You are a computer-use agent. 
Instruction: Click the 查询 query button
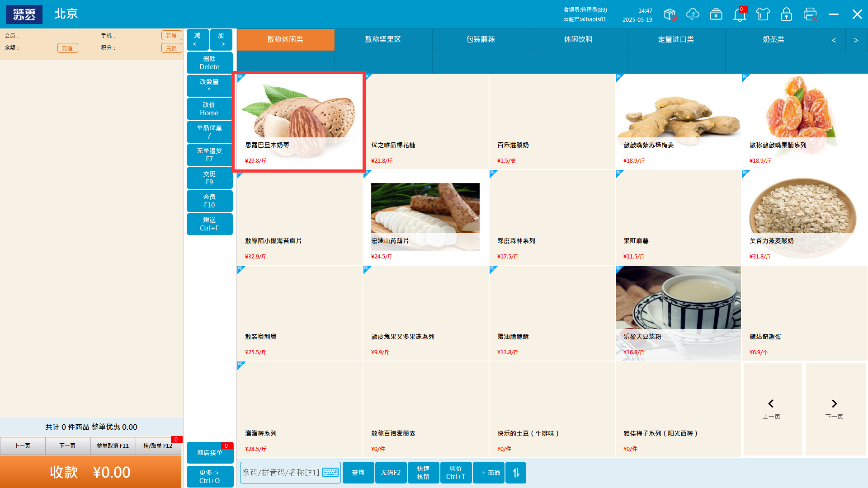pyautogui.click(x=359, y=473)
